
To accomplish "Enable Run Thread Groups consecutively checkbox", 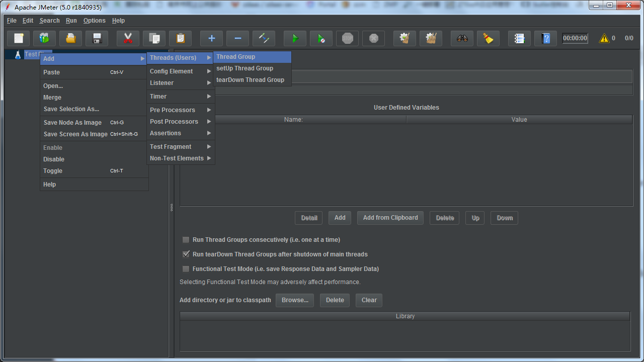I will (186, 240).
